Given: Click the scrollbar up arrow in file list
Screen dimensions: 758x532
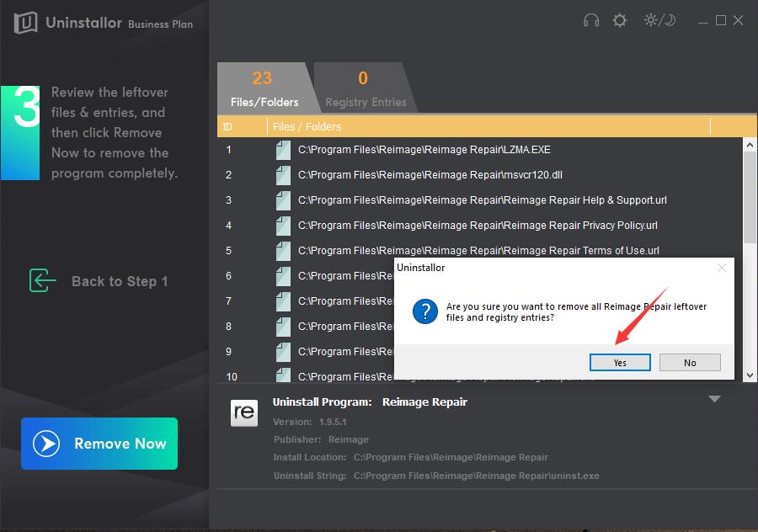Looking at the screenshot, I should 750,145.
